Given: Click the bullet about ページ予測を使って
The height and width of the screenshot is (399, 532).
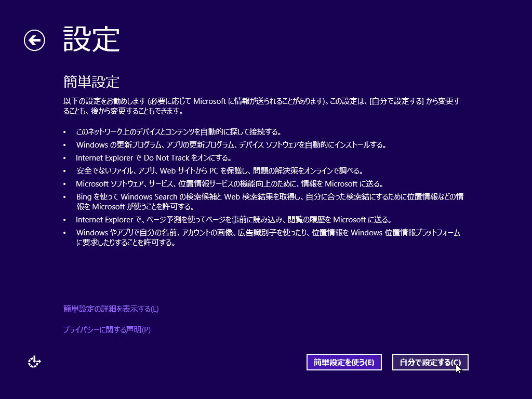Looking at the screenshot, I should coord(234,220).
